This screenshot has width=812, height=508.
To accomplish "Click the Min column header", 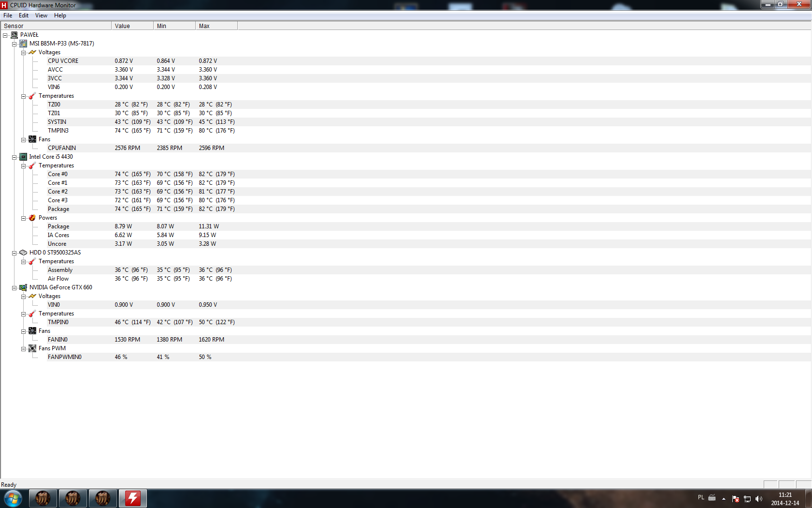I will coord(174,26).
